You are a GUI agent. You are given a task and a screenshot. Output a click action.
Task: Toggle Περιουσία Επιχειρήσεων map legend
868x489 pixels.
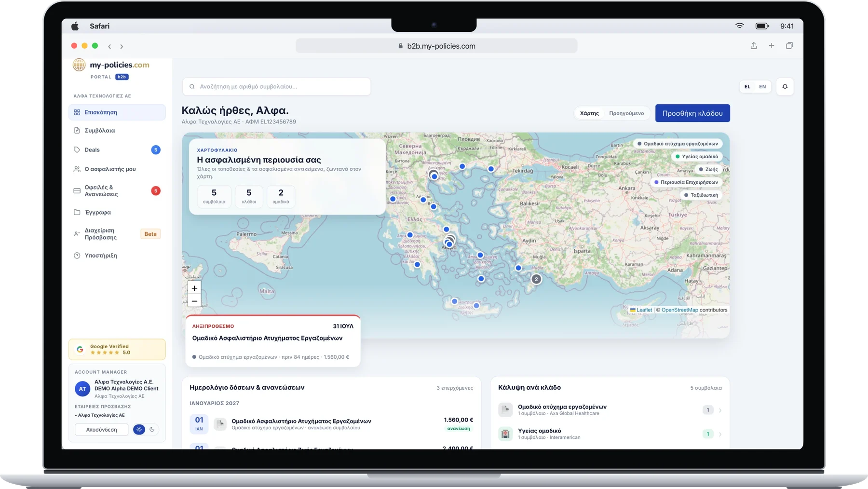686,182
